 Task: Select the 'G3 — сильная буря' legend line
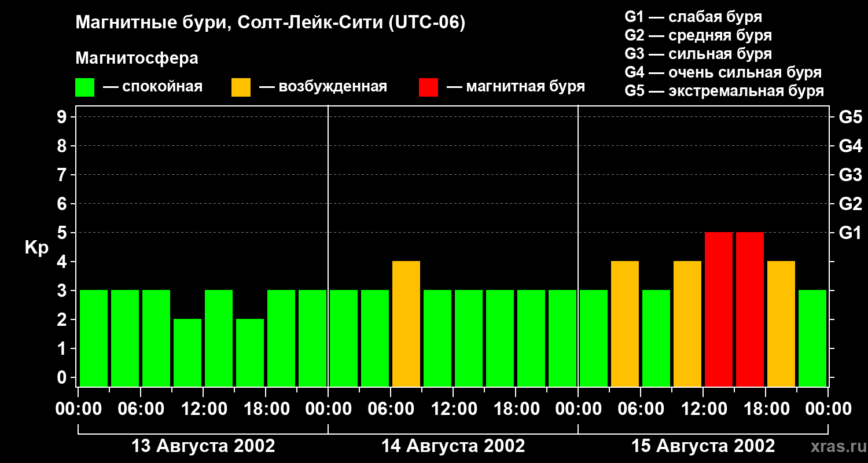pos(698,54)
